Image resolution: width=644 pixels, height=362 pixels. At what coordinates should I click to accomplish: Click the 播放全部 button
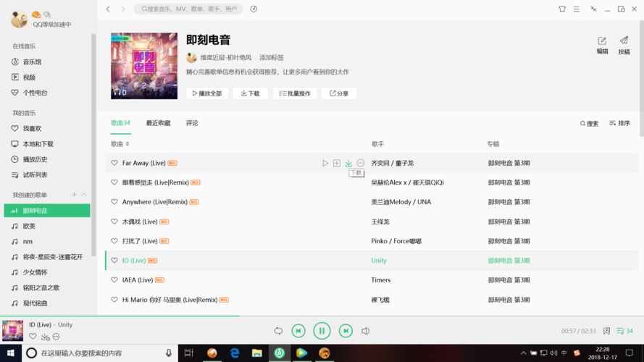point(207,93)
